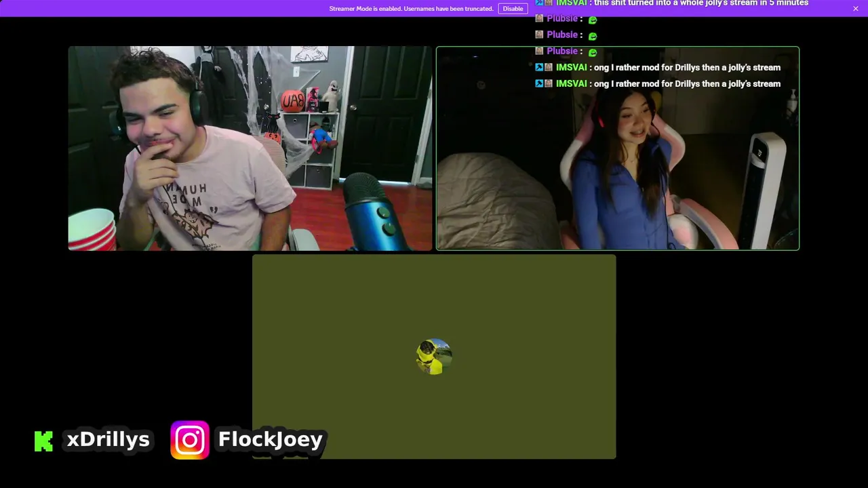Click the xDrillys username label
This screenshot has width=868, height=488.
click(108, 439)
